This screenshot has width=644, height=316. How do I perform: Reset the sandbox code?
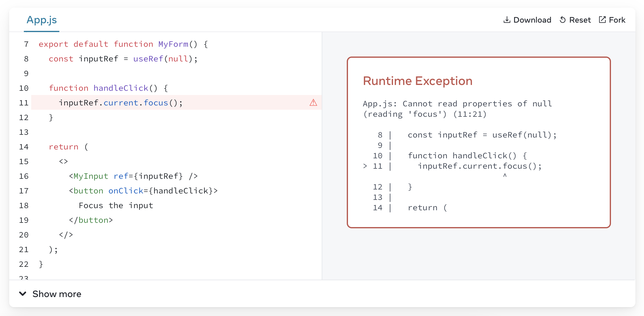point(575,20)
